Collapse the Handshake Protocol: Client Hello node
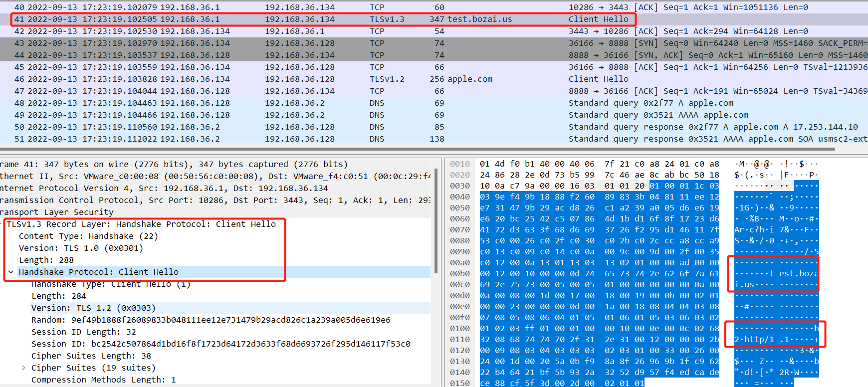868x387 pixels. point(11,272)
